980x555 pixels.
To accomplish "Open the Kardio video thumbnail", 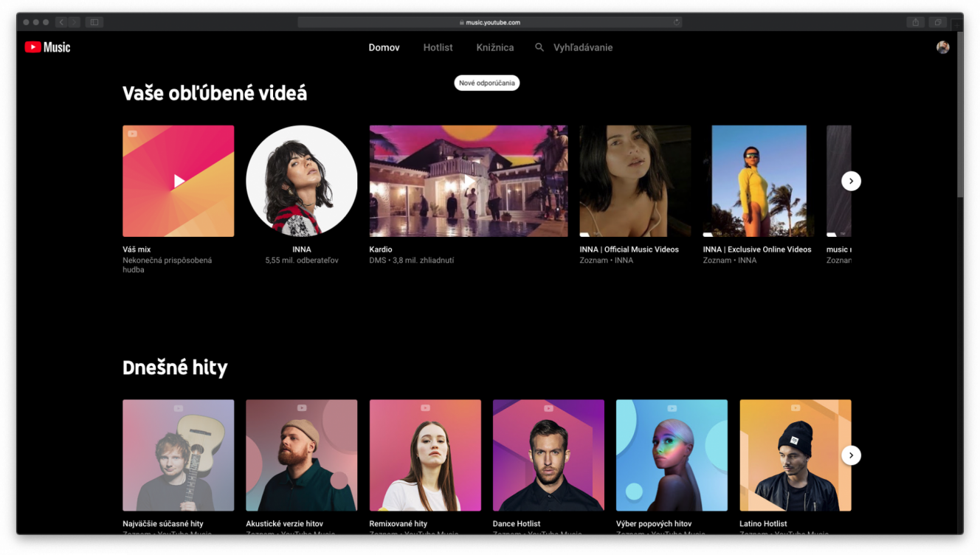I will pos(469,181).
